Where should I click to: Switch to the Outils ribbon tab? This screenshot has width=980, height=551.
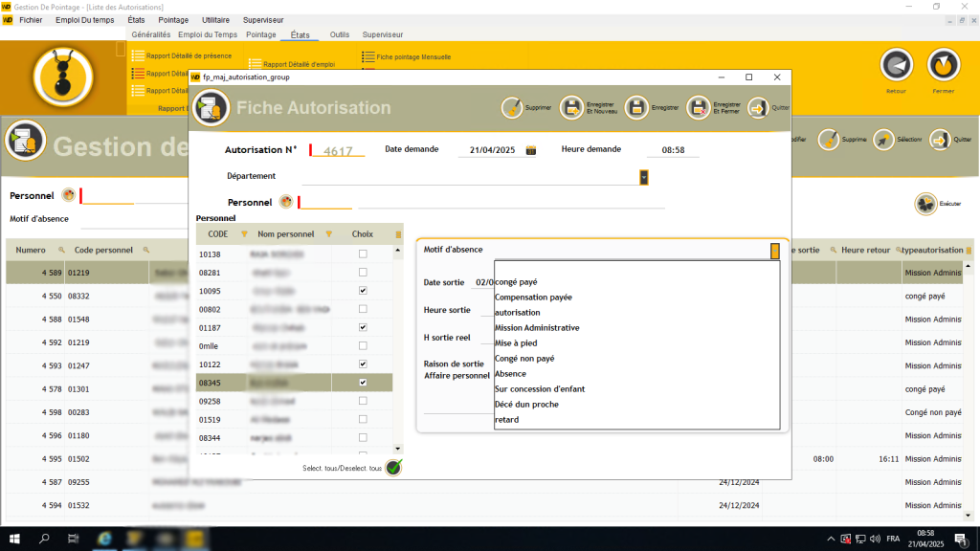pos(339,34)
